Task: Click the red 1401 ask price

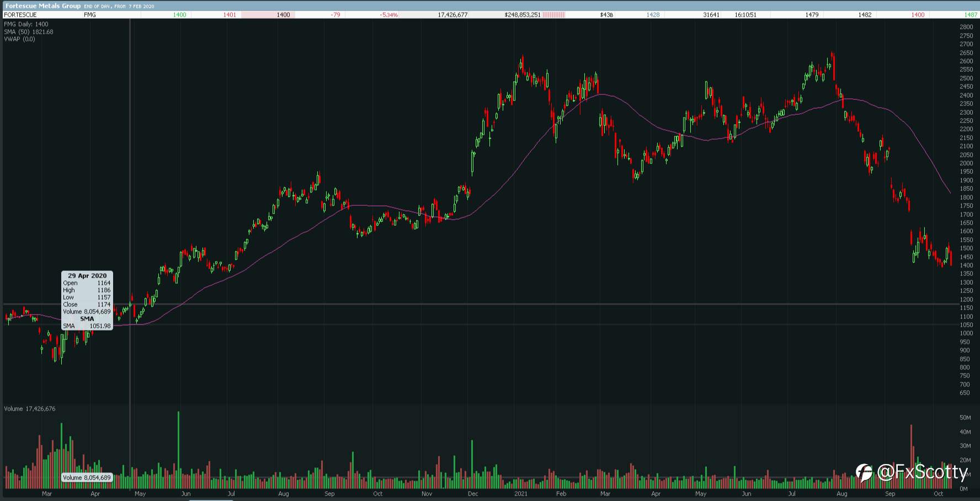Action: 230,15
